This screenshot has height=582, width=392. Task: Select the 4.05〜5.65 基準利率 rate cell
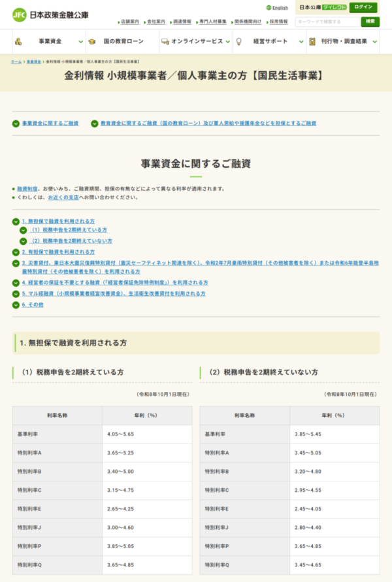tap(148, 434)
